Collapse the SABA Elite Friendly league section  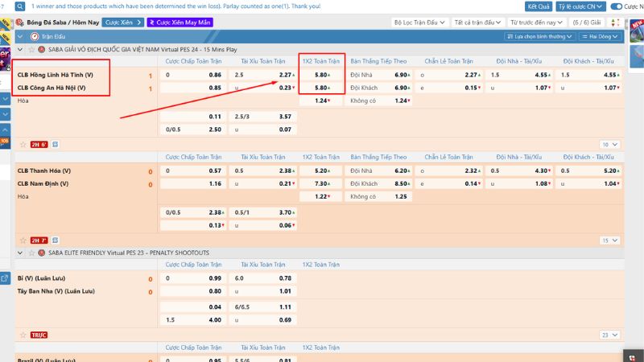coord(21,253)
